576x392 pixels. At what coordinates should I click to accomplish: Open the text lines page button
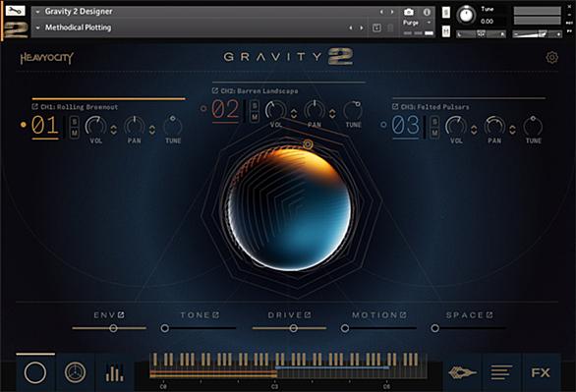pos(501,372)
